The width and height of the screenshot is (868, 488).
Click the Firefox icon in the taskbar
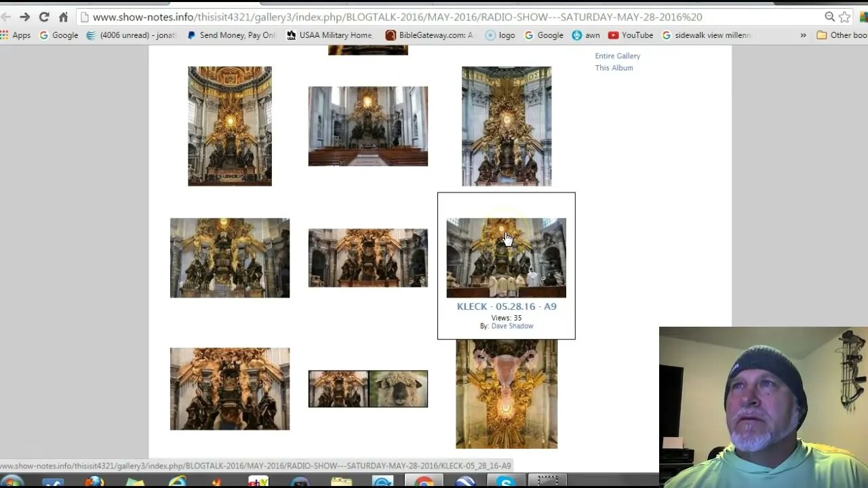[94, 482]
